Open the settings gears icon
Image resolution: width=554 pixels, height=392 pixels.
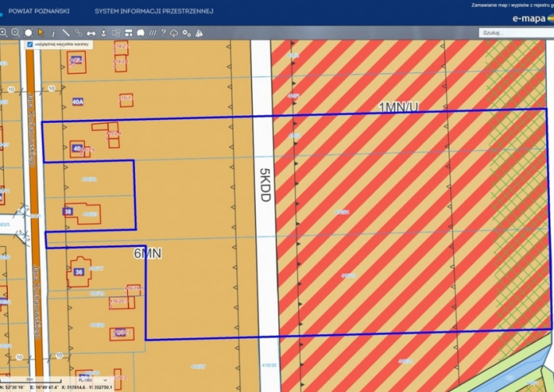click(x=186, y=33)
